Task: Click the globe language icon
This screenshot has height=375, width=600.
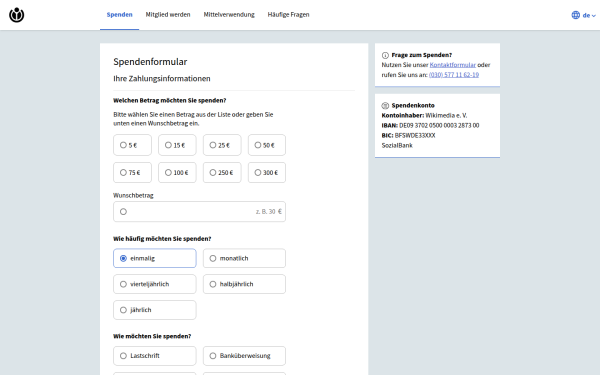Action: 576,15
